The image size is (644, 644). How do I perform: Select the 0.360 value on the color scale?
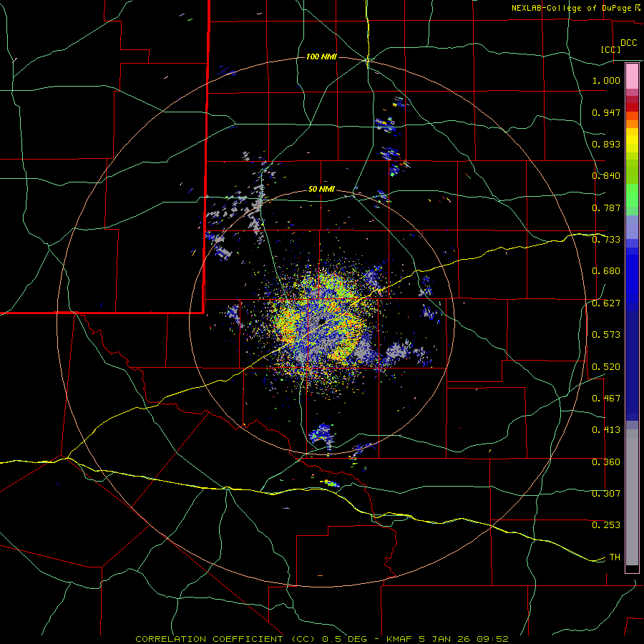[606, 462]
